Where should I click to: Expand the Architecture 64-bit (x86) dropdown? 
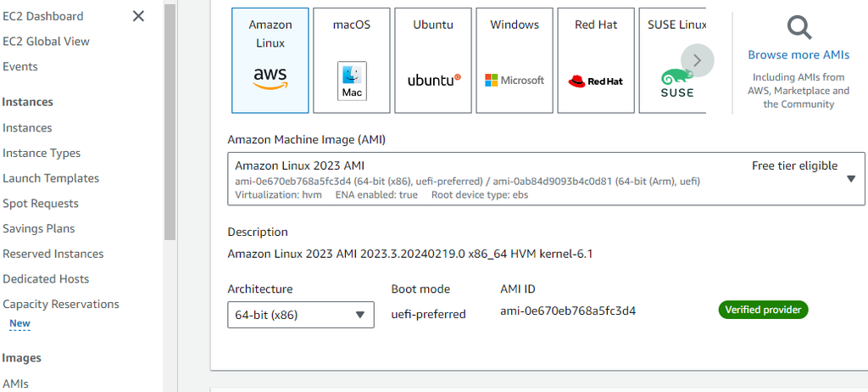tap(301, 315)
